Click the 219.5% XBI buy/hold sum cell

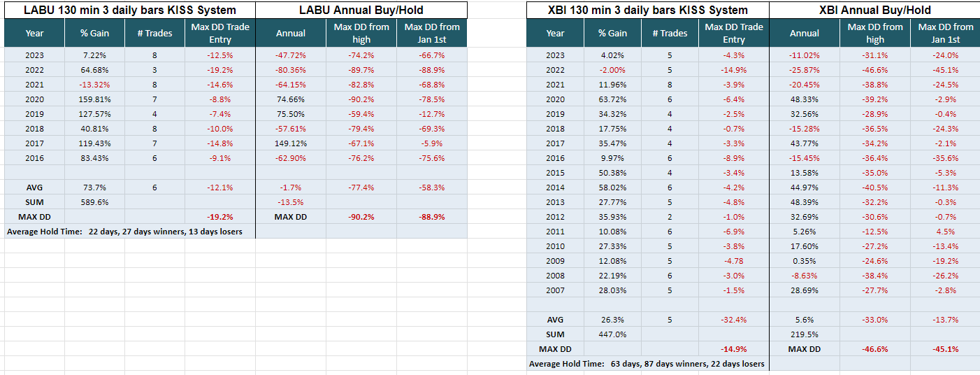(x=805, y=334)
